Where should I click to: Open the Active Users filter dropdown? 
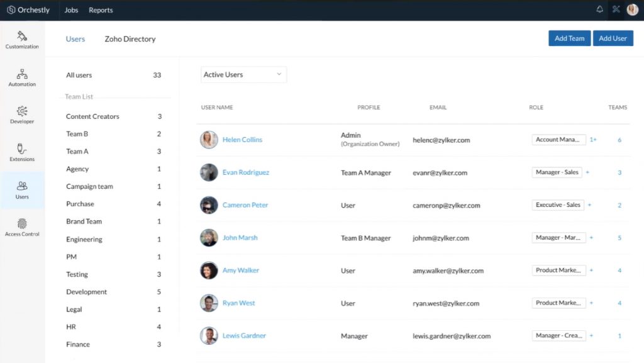coord(243,74)
